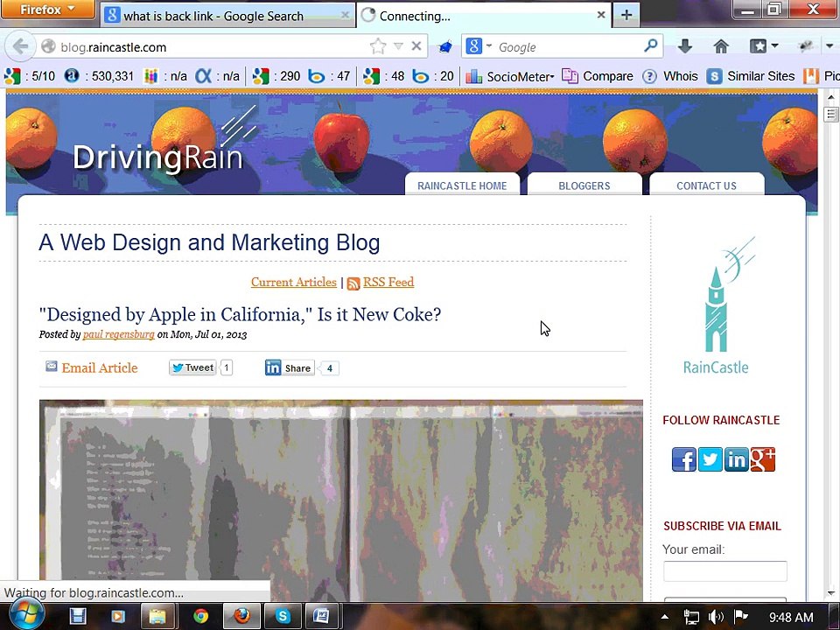Open Word from the taskbar
Image resolution: width=840 pixels, height=630 pixels.
321,616
